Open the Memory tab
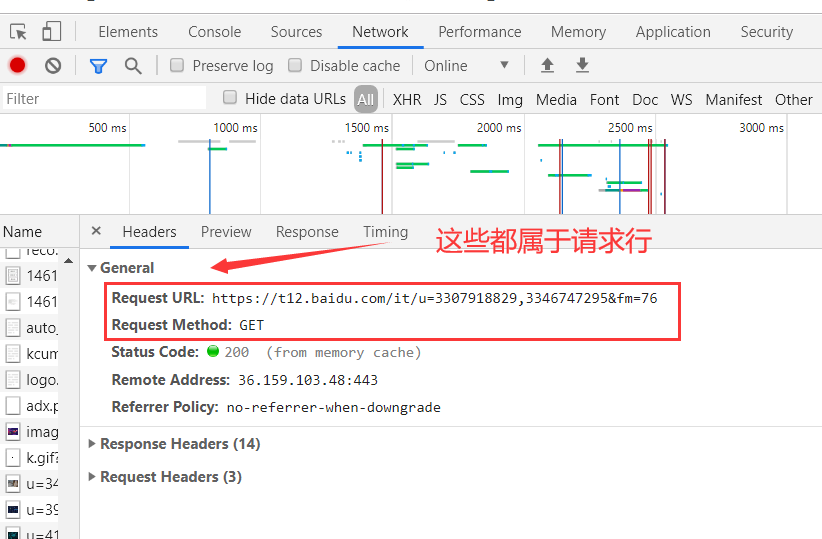The image size is (822, 539). coord(578,32)
